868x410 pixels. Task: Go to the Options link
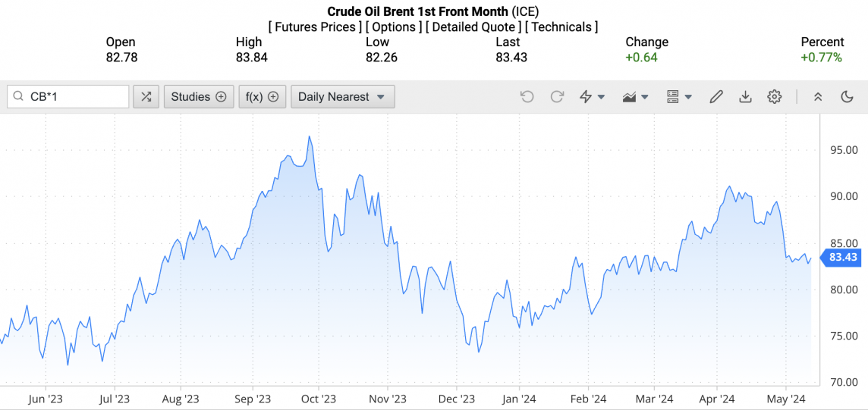click(394, 27)
